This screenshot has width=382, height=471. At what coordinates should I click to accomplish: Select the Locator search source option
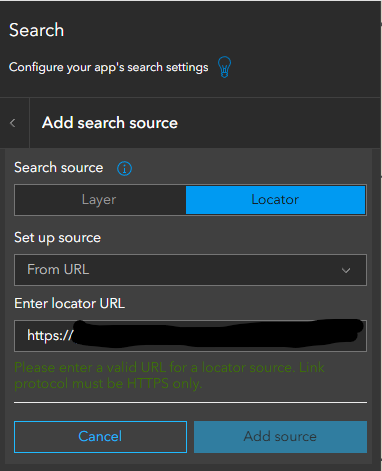(275, 200)
